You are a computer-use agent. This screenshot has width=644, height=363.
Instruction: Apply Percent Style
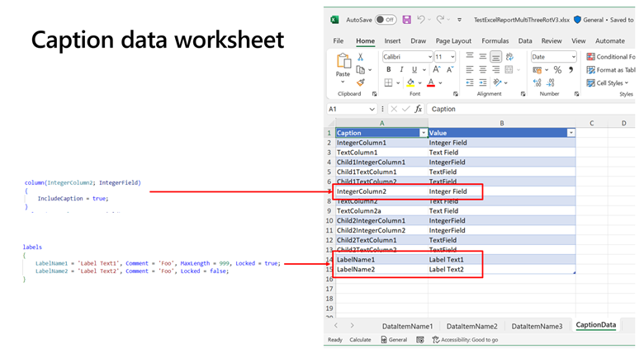pos(557,70)
